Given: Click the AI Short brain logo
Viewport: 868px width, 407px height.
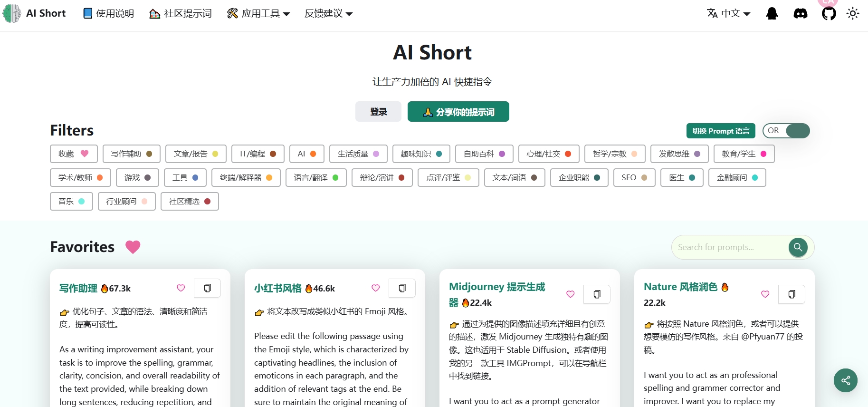Looking at the screenshot, I should point(12,13).
